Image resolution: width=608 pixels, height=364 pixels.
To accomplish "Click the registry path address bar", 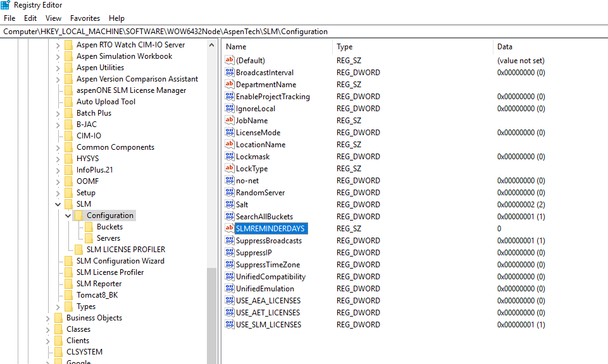I will click(x=304, y=32).
